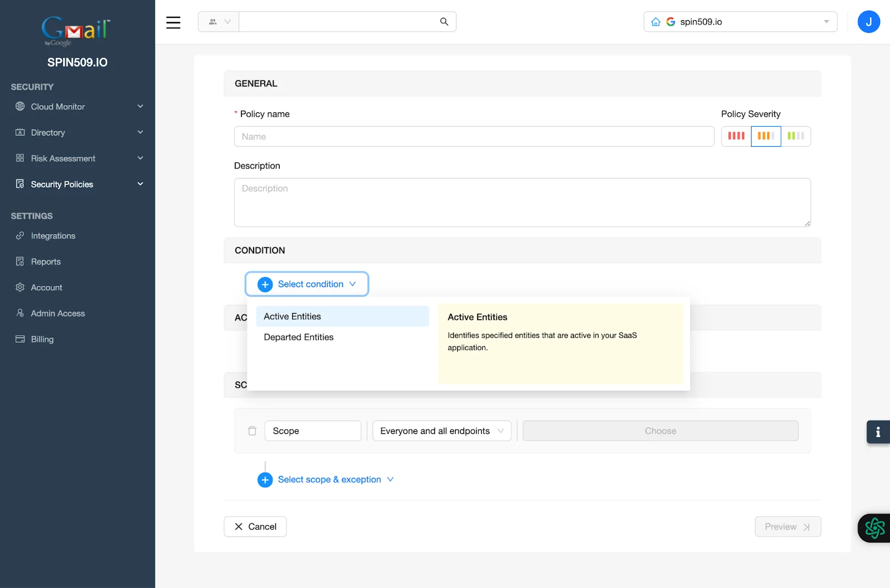Image resolution: width=890 pixels, height=588 pixels.
Task: Expand the spin509.io domain selector
Action: (x=826, y=22)
